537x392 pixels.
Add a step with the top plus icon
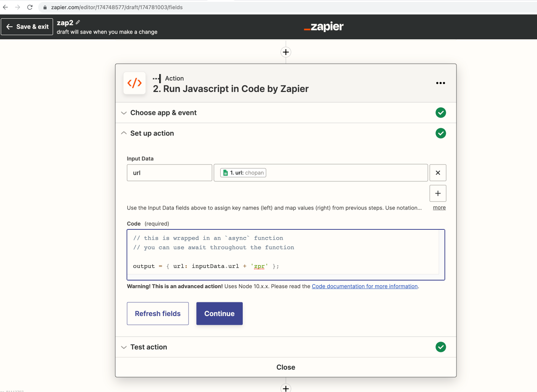[286, 52]
